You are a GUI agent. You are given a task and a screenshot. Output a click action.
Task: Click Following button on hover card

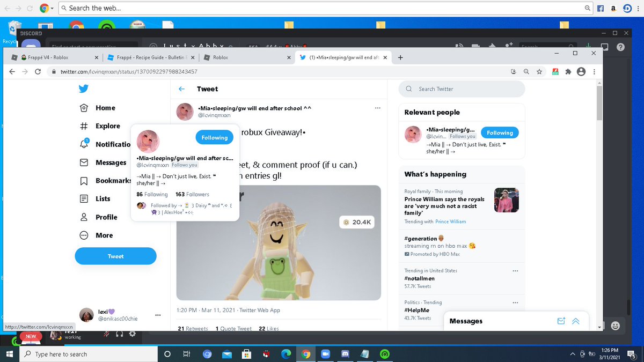click(215, 138)
